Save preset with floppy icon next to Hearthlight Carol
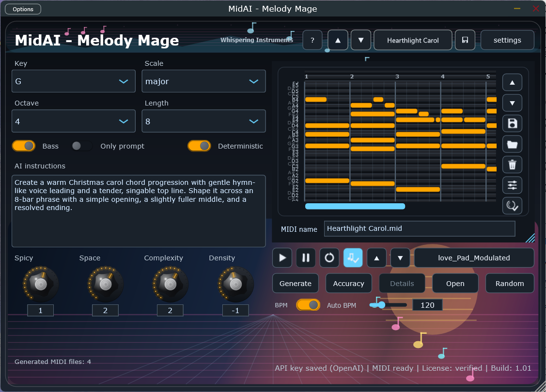The image size is (546, 392). (465, 40)
